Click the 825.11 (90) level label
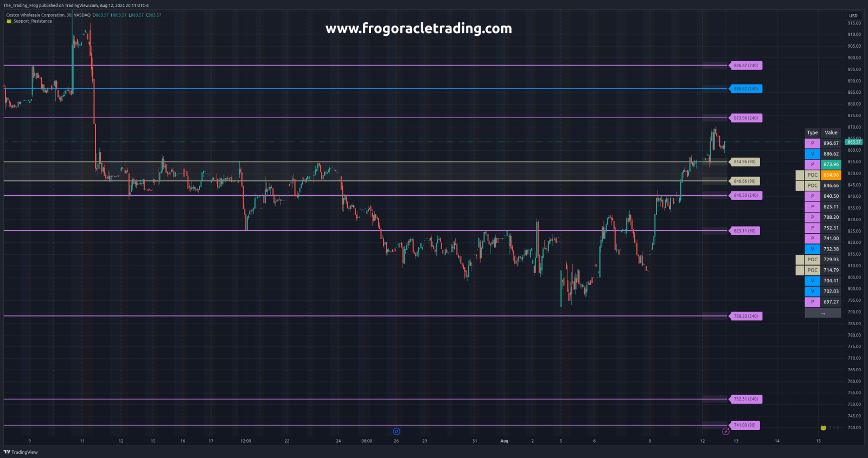 [744, 231]
